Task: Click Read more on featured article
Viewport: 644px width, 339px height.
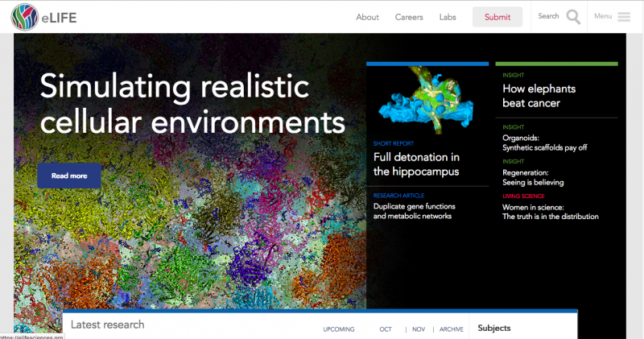Action: click(69, 176)
